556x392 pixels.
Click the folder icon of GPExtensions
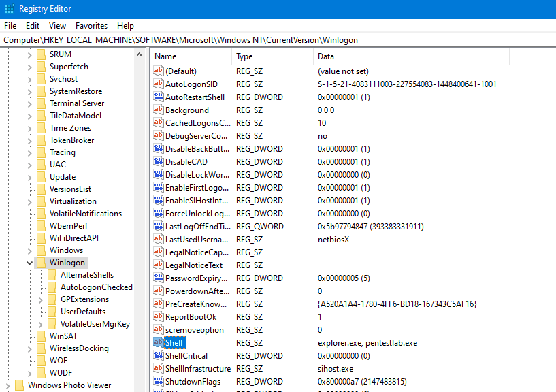click(52, 299)
